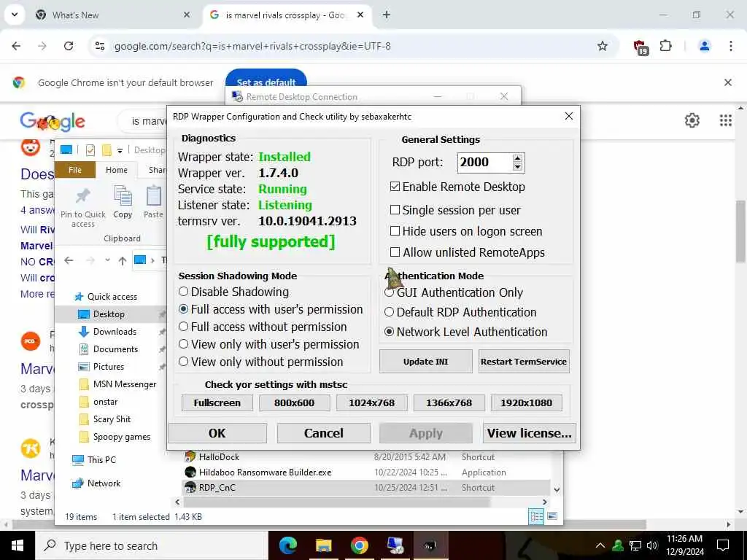This screenshot has height=560, width=747.
Task: Select Full access without permission
Action: [183, 327]
